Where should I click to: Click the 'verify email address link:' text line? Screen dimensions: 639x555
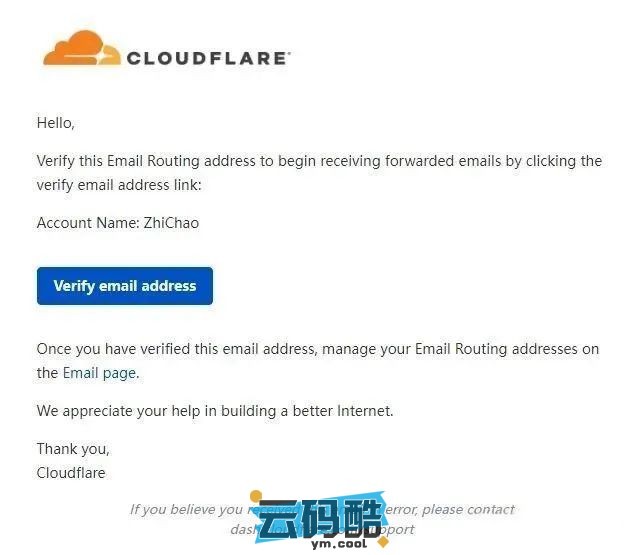point(118,185)
